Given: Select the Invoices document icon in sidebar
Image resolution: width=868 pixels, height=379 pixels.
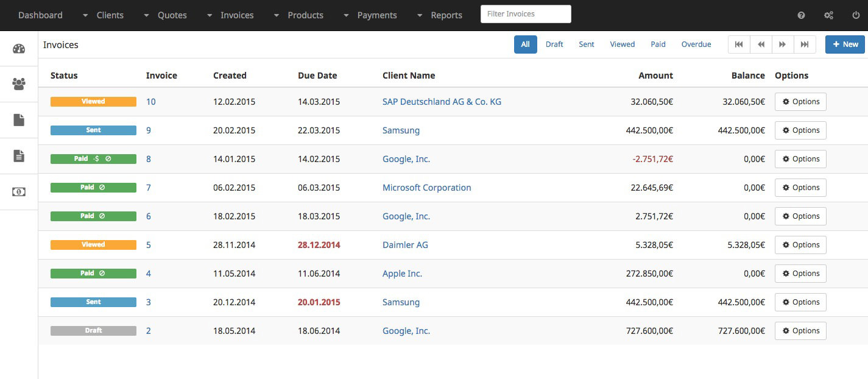Looking at the screenshot, I should [18, 155].
